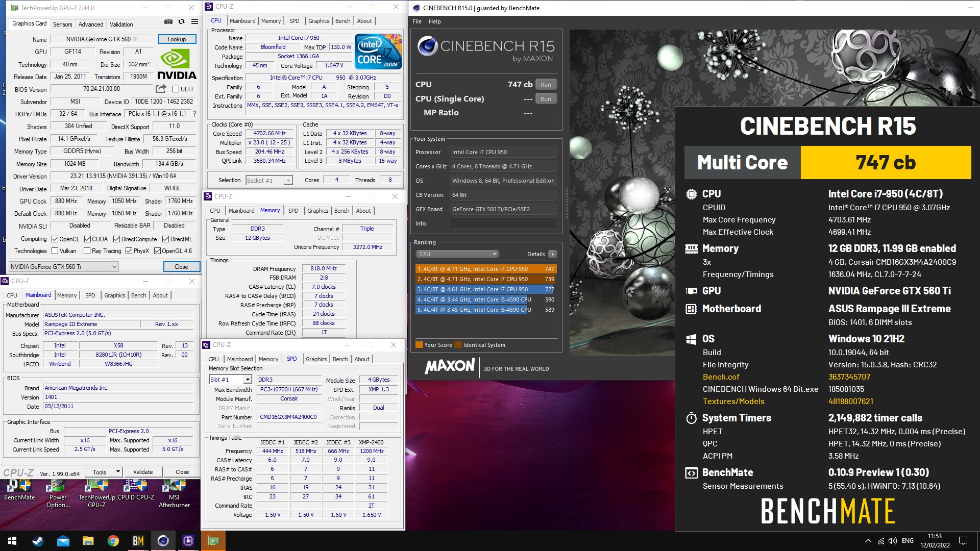Screen dimensions: 980x551
Task: Switch to GPU-Z via the graphics card taskbar icon
Action: [213, 541]
